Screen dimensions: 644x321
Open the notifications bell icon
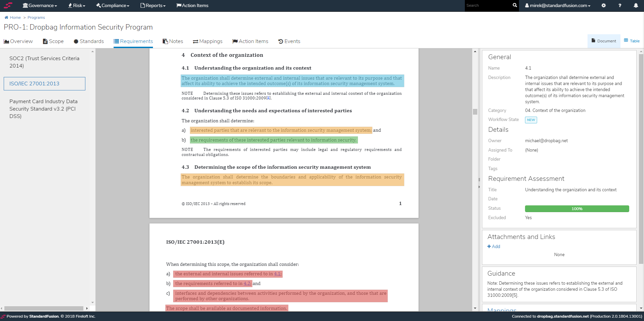pyautogui.click(x=636, y=5)
